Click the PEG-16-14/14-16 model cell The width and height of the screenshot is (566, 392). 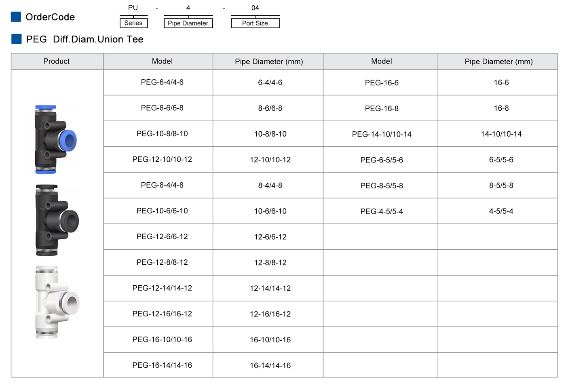coord(162,365)
